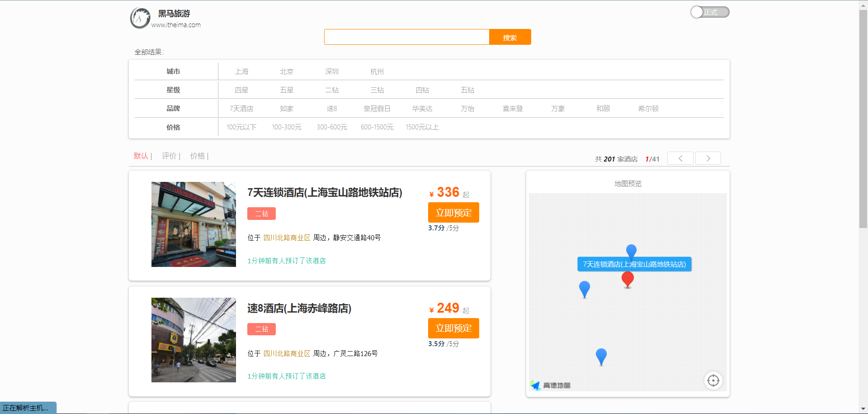Click the red map marker
Screen dimensions: 868x414
tap(627, 279)
